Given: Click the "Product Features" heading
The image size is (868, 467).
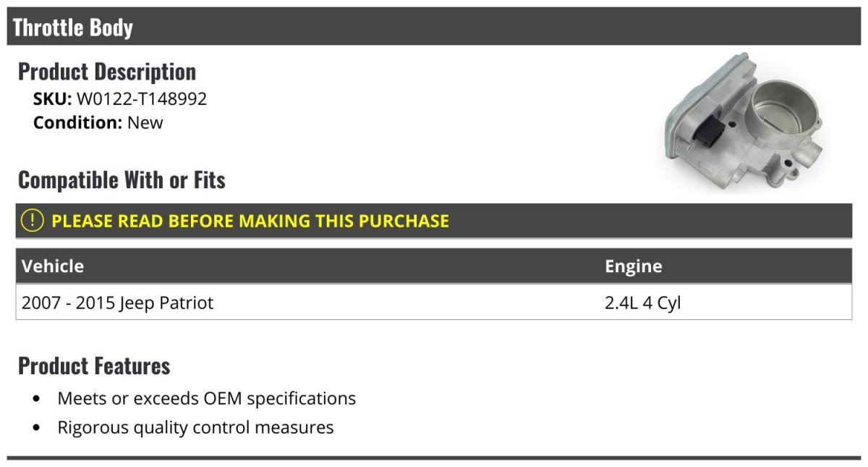Looking at the screenshot, I should (x=94, y=366).
